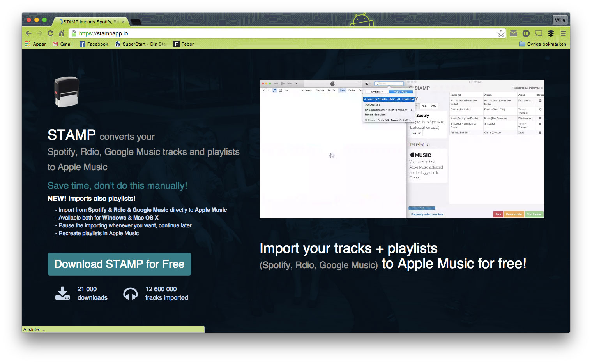
Task: Open the Chrome hamburger menu
Action: [563, 33]
